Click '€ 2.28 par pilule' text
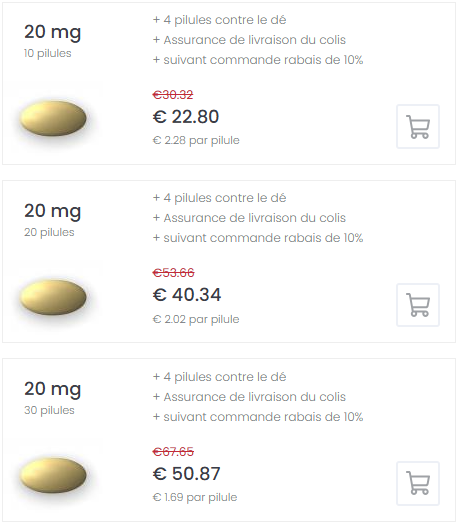Viewport: 457px width, 524px height. [196, 140]
